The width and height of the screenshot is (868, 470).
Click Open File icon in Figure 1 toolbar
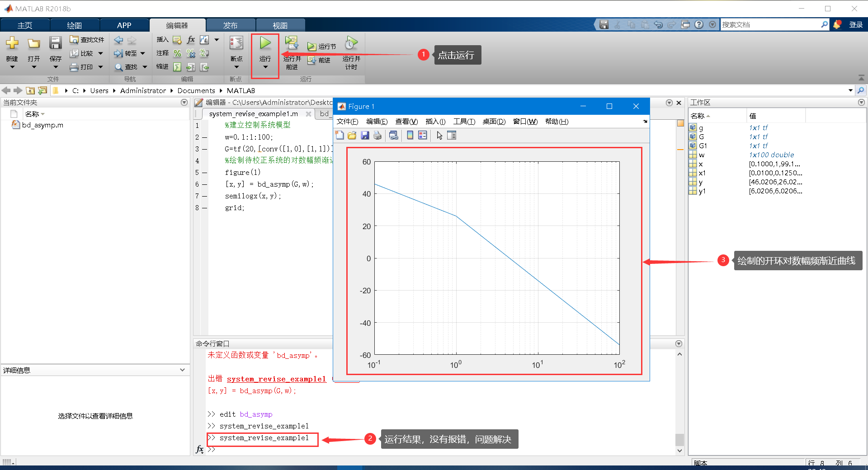coord(352,135)
